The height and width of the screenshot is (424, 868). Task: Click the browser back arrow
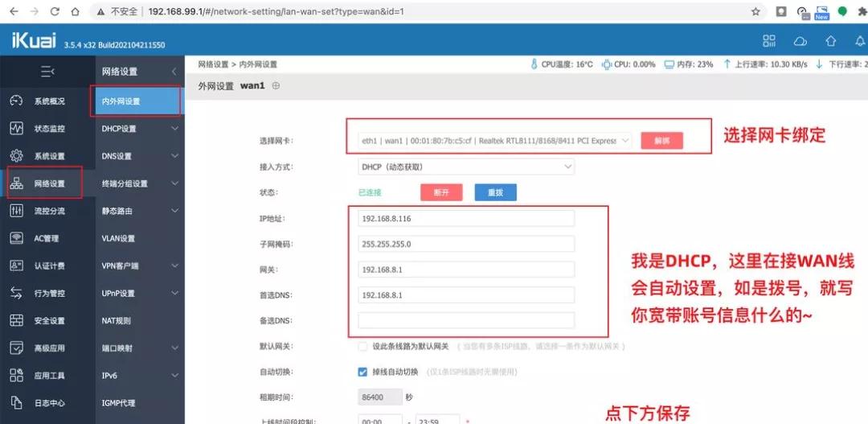click(14, 11)
